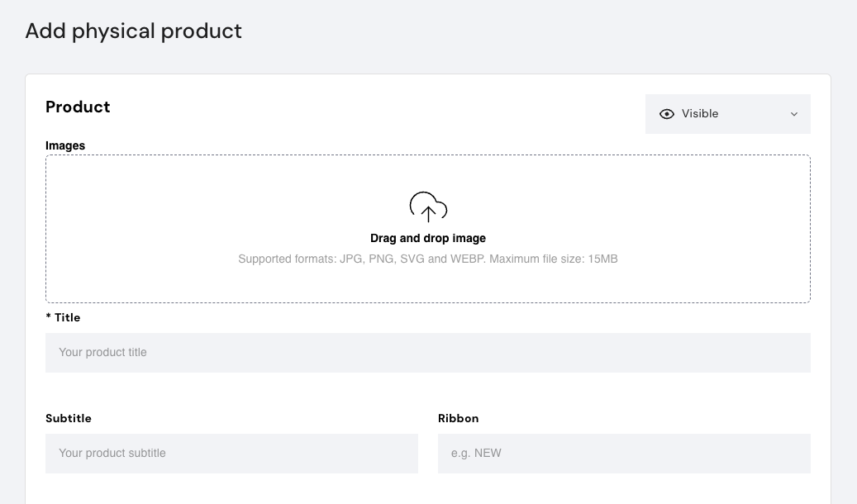Click the 'e.g. NEW' ribbon placeholder
This screenshot has width=857, height=504.
[x=476, y=453]
